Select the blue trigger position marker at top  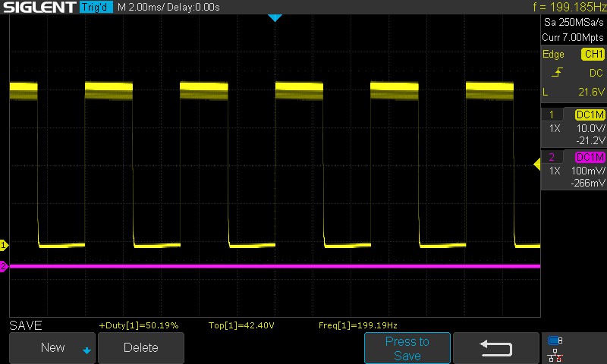click(x=275, y=17)
